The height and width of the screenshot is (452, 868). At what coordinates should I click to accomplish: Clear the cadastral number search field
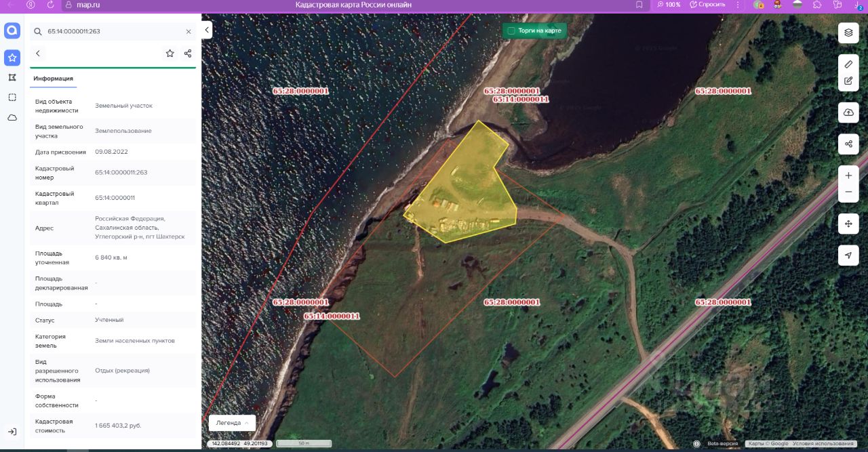(189, 31)
